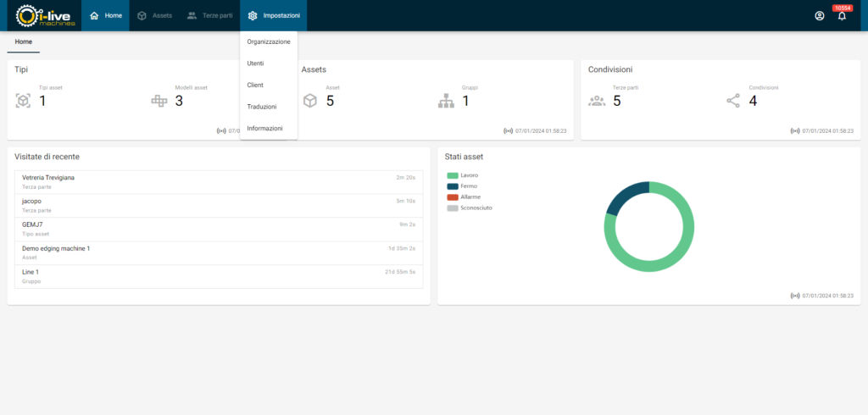Click the Gruppi hierarchy icon

pyautogui.click(x=446, y=101)
